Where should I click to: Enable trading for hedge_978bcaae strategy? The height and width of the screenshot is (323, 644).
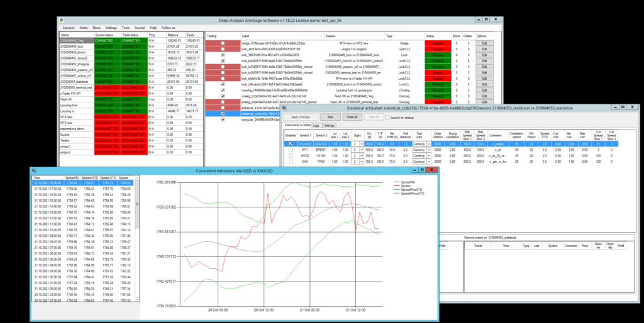[x=223, y=43]
